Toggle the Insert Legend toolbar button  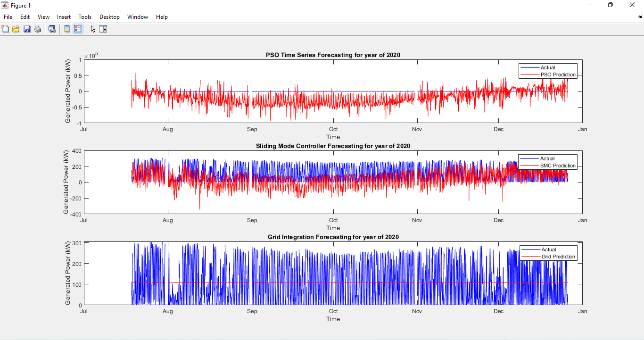coord(78,29)
